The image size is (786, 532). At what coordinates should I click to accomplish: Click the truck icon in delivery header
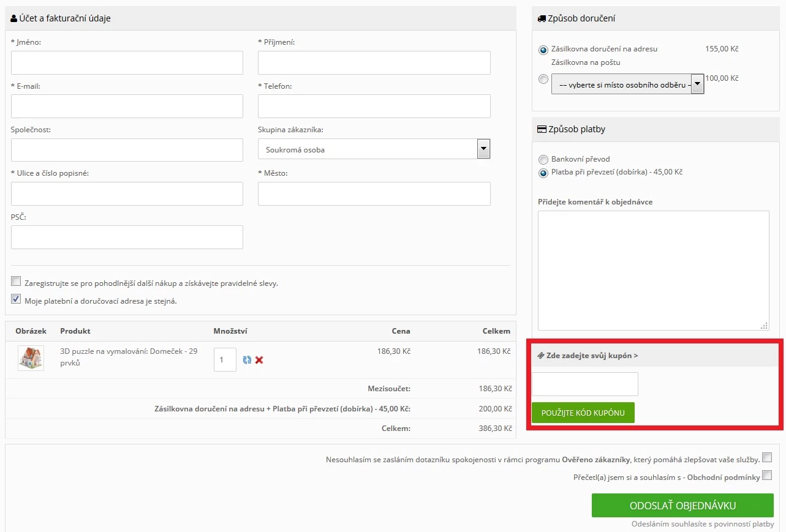coord(541,19)
